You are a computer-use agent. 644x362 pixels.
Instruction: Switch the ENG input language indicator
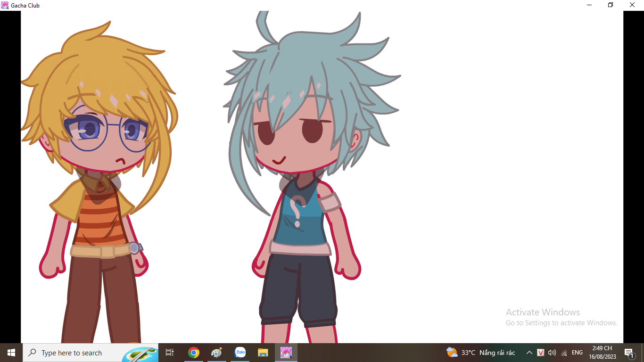[577, 353]
